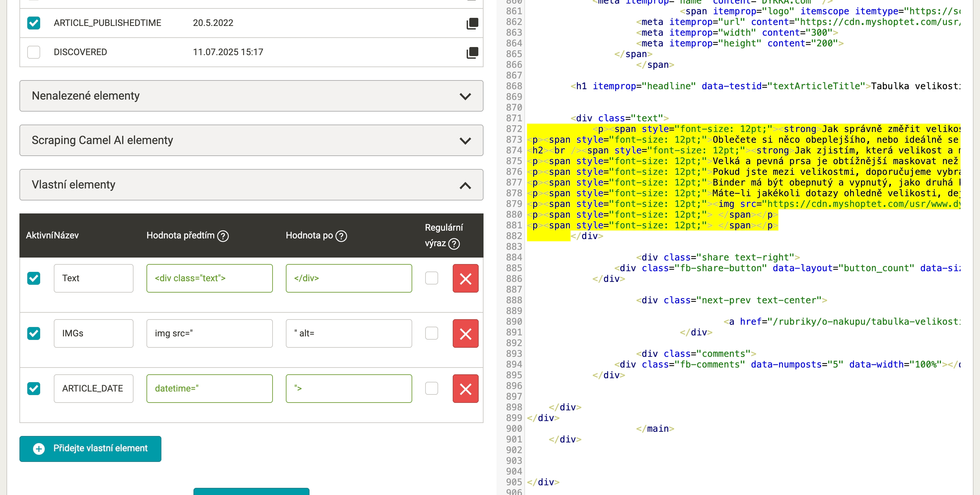The height and width of the screenshot is (495, 980).
Task: Click the teal button below the table
Action: [251, 491]
